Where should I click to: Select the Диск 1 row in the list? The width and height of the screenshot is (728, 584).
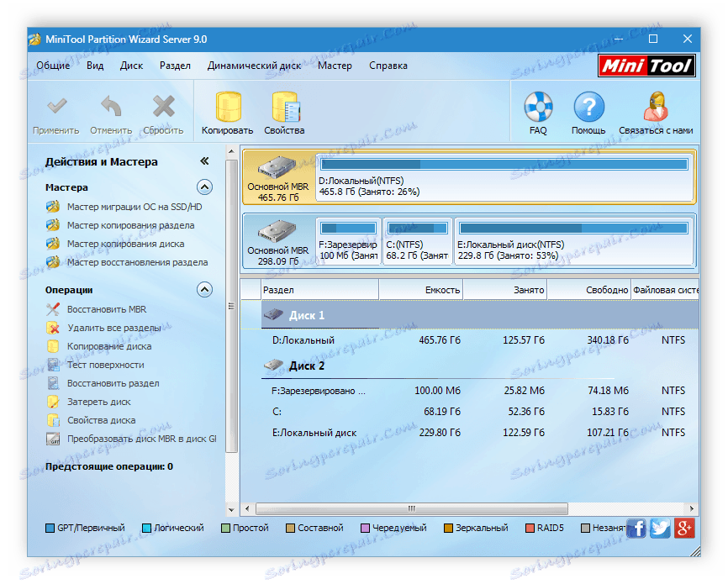469,315
